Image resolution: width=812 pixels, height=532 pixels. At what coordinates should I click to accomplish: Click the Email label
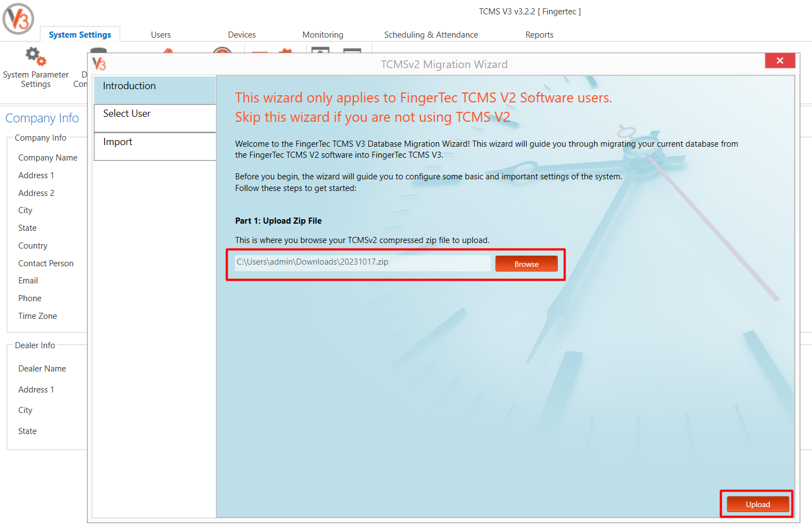coord(28,281)
